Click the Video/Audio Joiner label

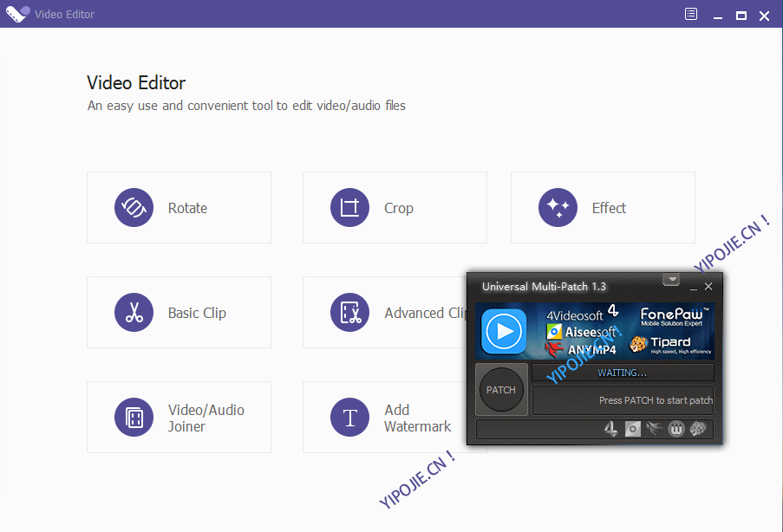[206, 418]
